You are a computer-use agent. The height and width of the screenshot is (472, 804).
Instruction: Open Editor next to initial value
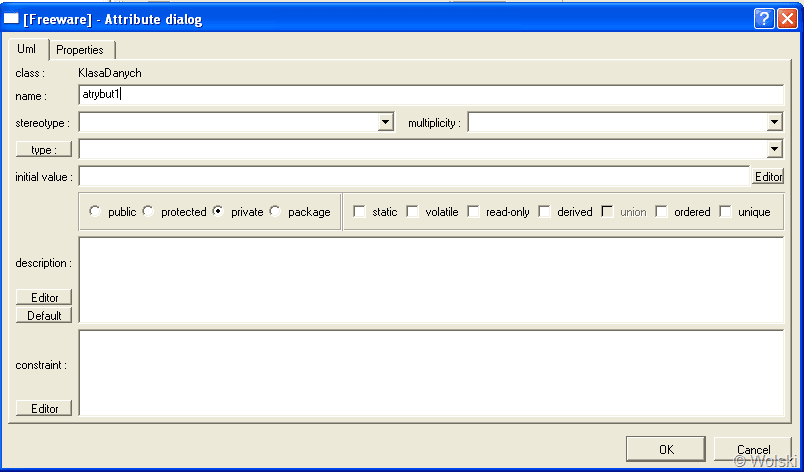pos(768,176)
